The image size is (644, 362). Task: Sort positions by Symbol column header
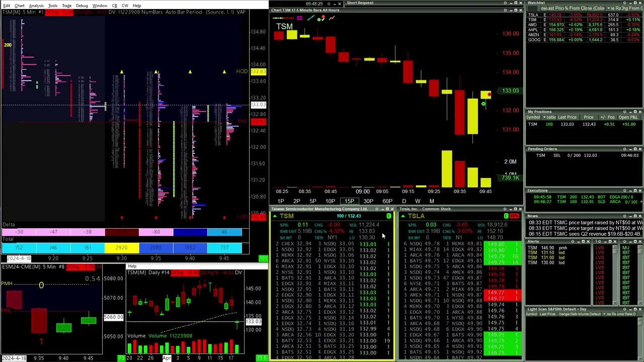[533, 117]
